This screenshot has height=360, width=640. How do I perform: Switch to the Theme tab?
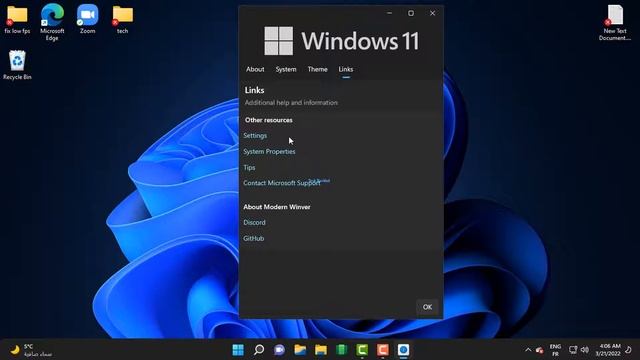(x=318, y=69)
